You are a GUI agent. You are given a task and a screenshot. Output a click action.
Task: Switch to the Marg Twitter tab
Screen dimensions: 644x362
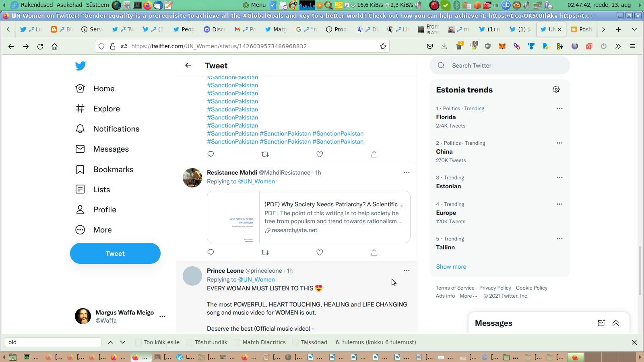(276, 29)
